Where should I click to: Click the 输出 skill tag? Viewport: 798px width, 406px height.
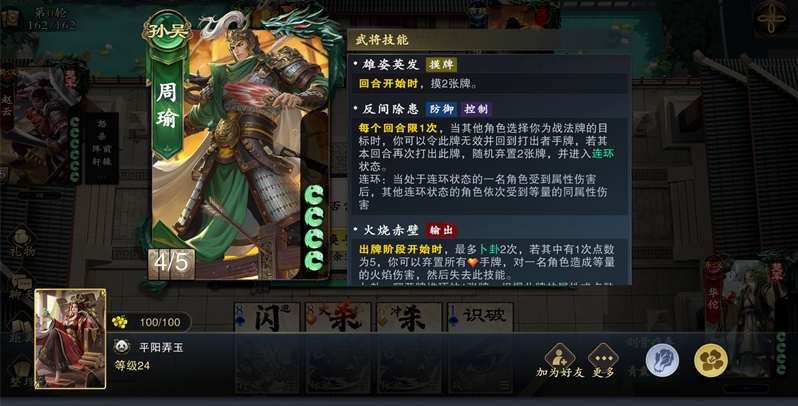pos(441,230)
